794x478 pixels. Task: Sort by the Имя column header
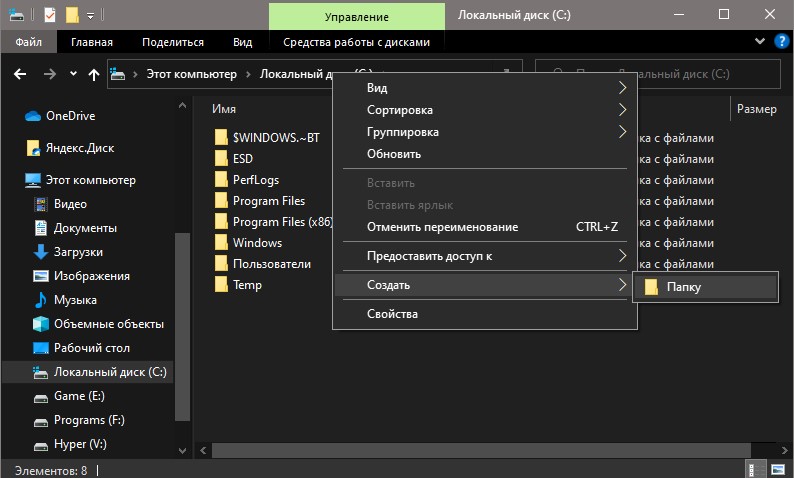pos(224,109)
